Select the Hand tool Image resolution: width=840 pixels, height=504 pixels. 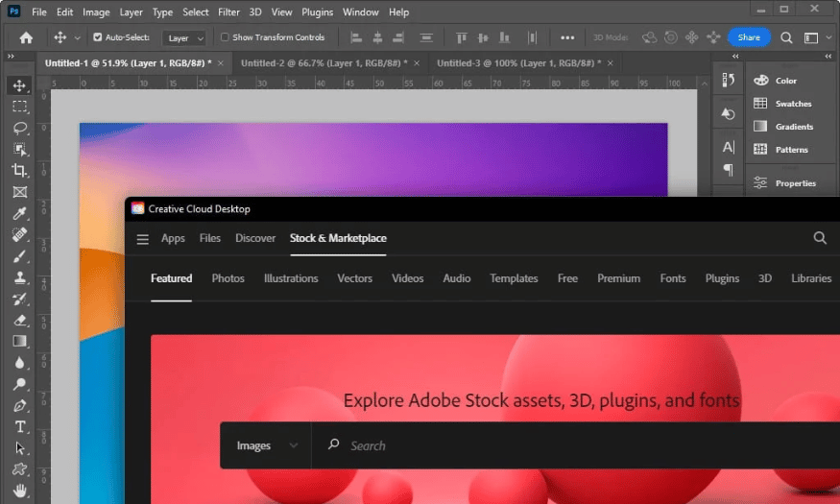tap(20, 490)
